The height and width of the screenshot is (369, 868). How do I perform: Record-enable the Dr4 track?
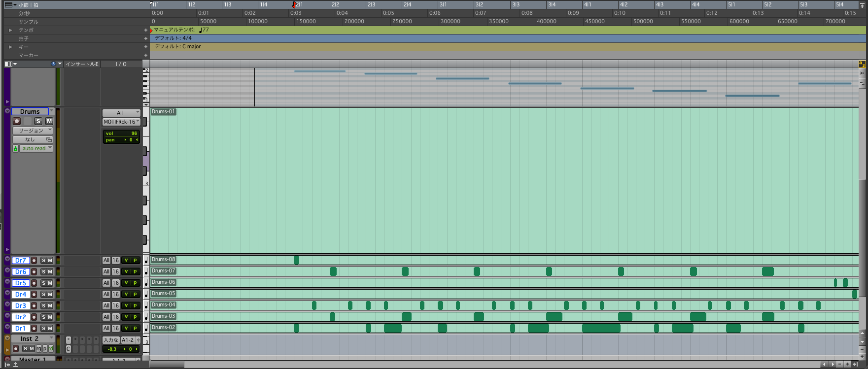(34, 295)
